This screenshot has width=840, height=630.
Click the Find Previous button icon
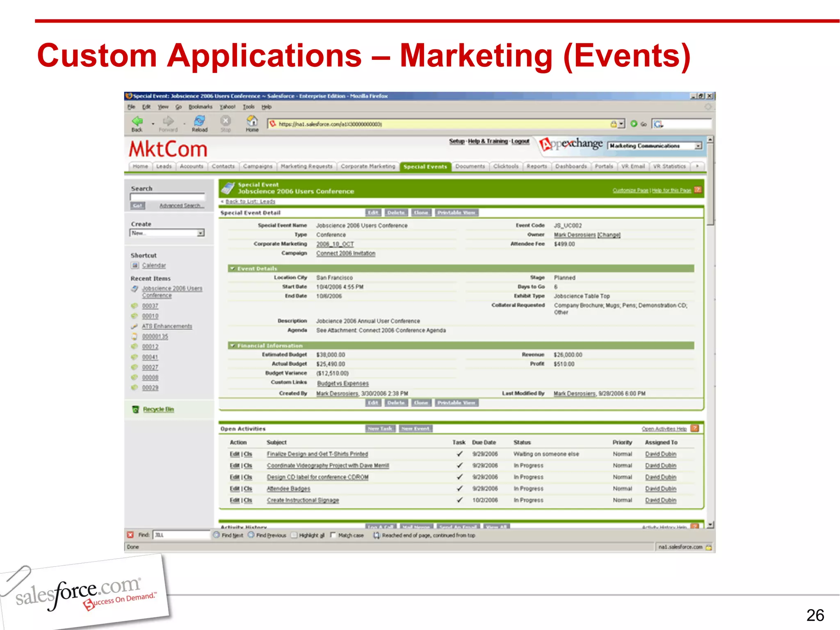pos(251,535)
